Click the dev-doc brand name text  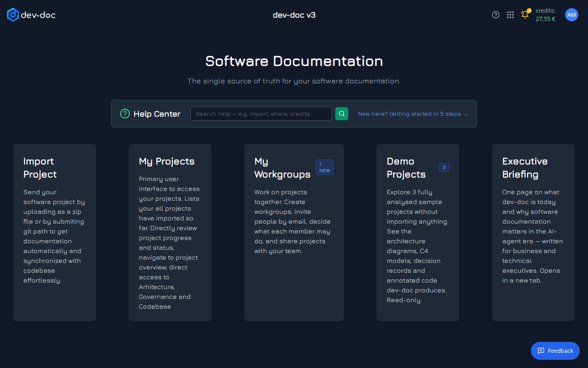point(38,15)
